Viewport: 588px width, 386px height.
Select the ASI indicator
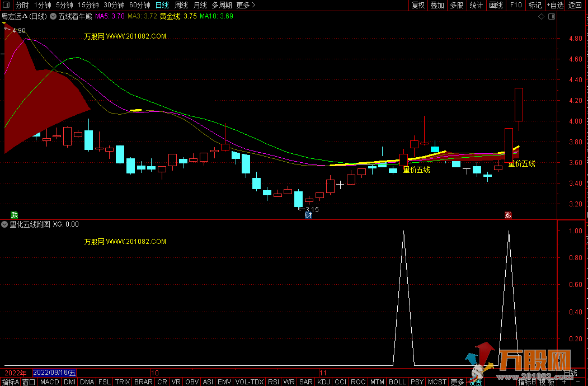pyautogui.click(x=208, y=382)
